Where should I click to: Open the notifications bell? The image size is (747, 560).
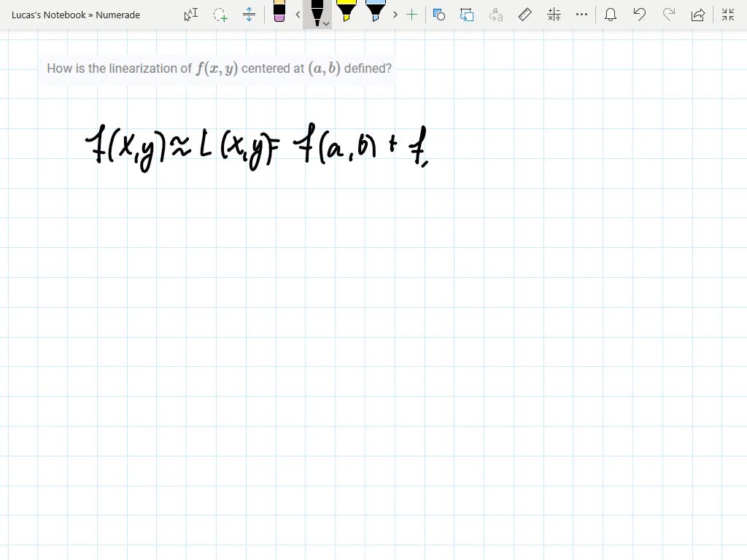(611, 15)
